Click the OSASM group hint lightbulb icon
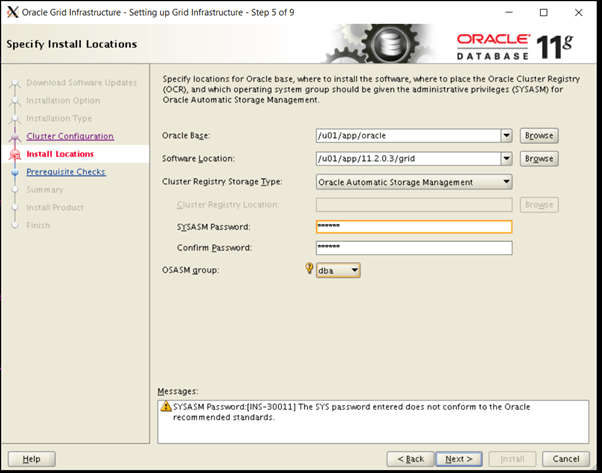602x473 pixels. point(308,269)
